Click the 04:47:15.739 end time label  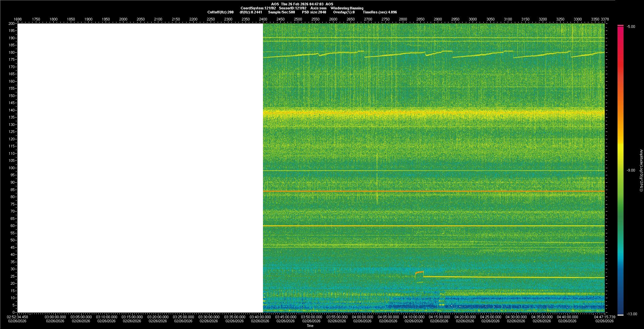coord(604,317)
